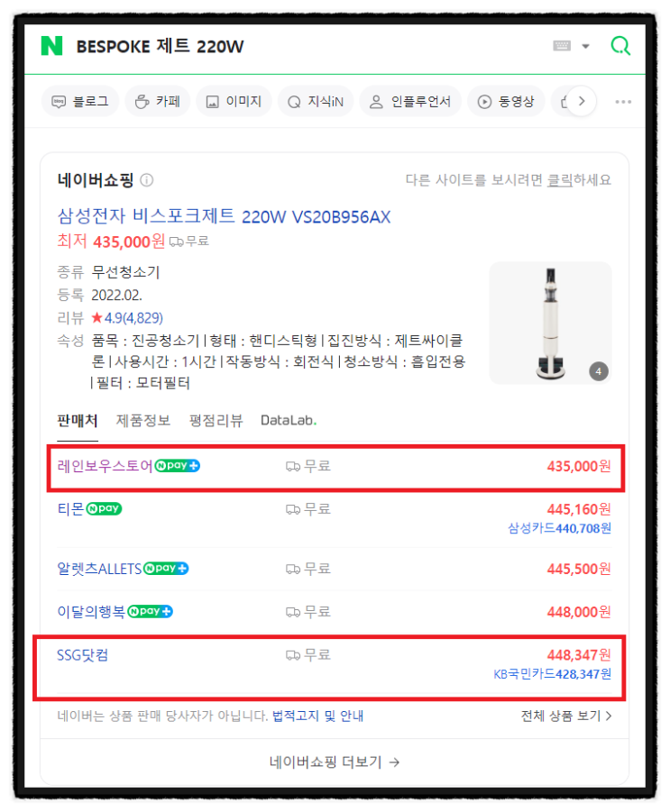
Task: Switch to the 제품정보 tab
Action: click(143, 421)
